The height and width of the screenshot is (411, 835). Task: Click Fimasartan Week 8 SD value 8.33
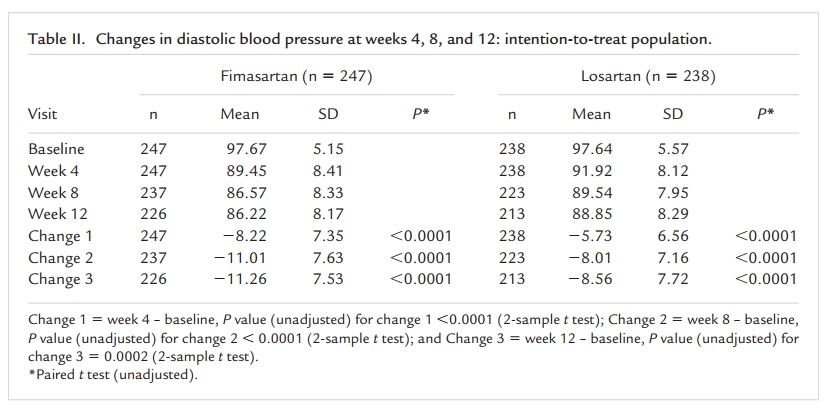point(328,192)
